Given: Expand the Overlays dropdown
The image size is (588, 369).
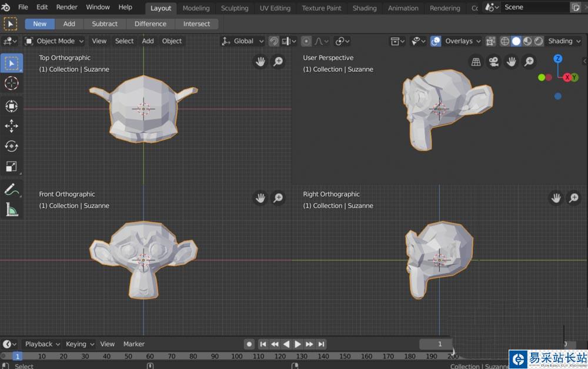Looking at the screenshot, I should [462, 41].
